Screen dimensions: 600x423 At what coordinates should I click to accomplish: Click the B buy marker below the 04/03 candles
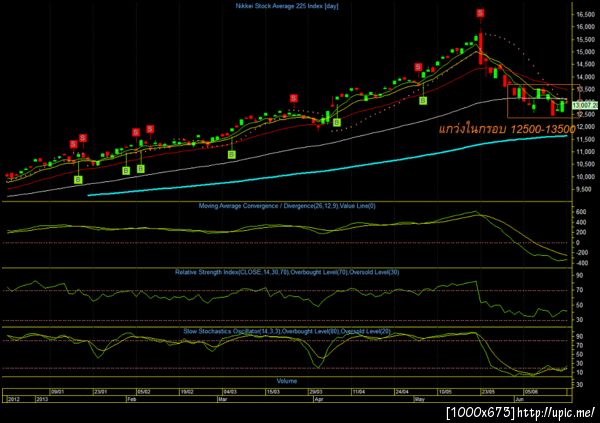232,155
